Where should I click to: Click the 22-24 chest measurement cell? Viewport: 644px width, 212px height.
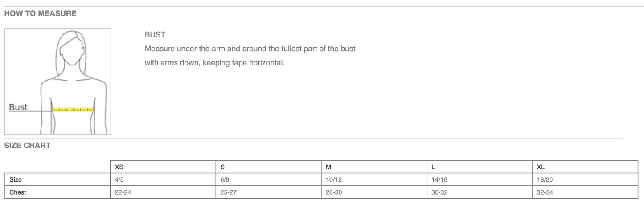123,192
